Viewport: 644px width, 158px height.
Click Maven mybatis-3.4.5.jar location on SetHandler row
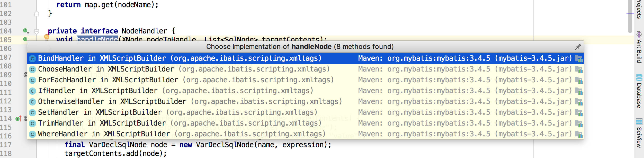pos(465,112)
